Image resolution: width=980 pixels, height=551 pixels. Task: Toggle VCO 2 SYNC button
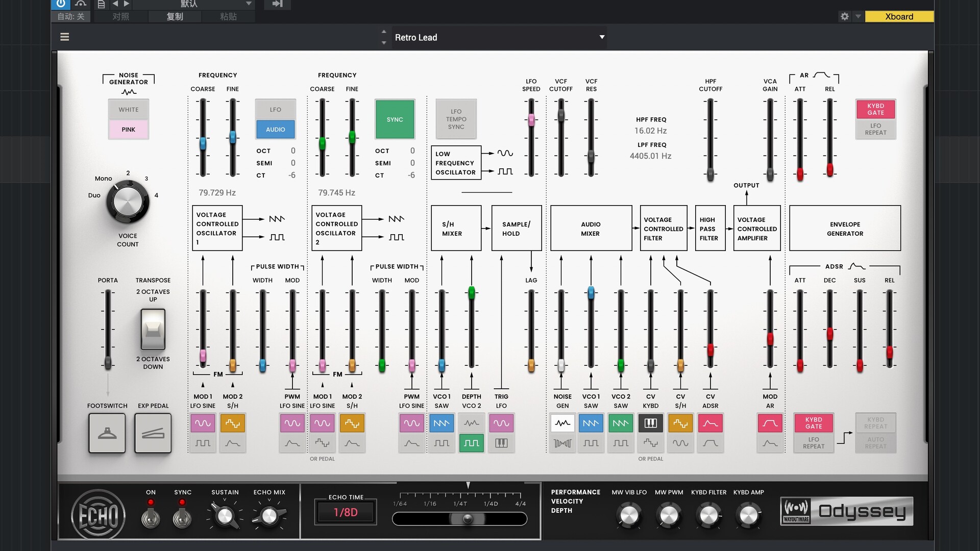point(395,119)
